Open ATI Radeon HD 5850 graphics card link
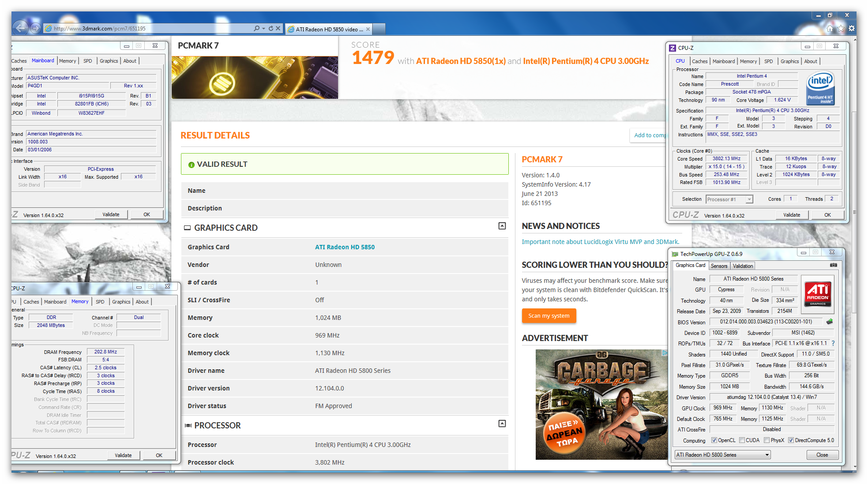The image size is (868, 484). coord(345,247)
